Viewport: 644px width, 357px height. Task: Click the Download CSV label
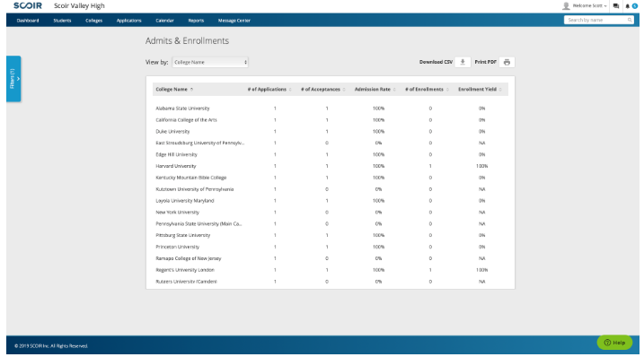coord(436,62)
